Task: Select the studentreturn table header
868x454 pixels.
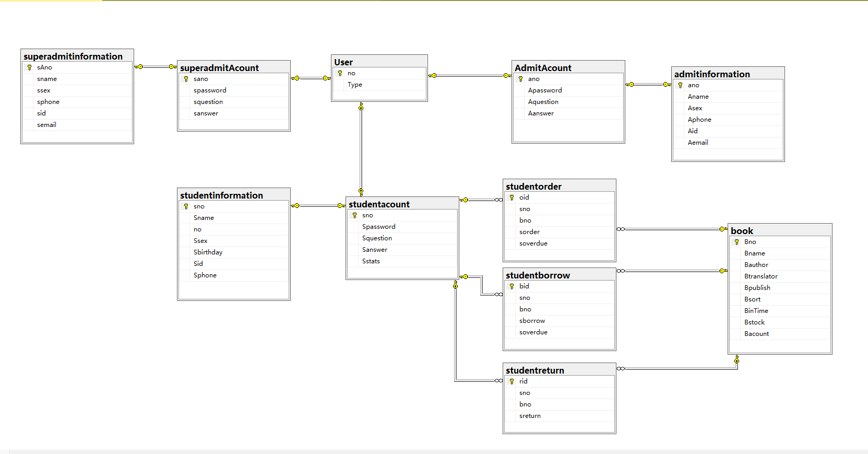Action: [x=560, y=370]
